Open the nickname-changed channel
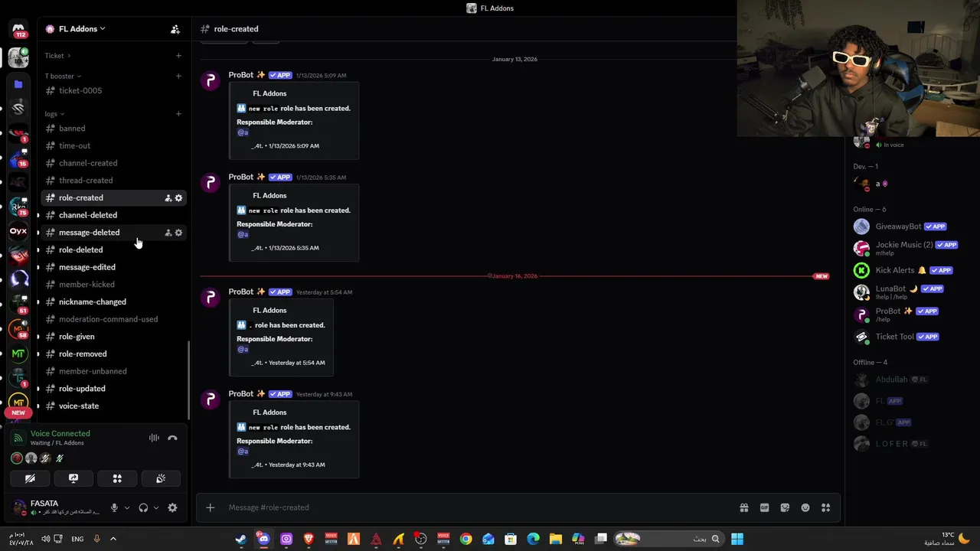The width and height of the screenshot is (980, 551). 113,302
